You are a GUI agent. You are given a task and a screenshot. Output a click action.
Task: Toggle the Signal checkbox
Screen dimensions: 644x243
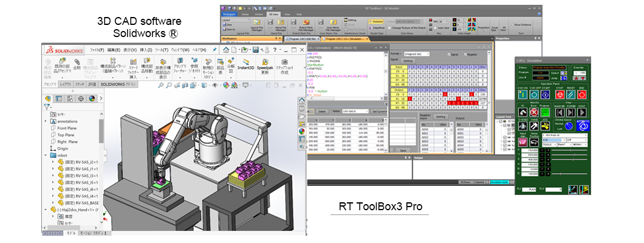click(x=448, y=53)
